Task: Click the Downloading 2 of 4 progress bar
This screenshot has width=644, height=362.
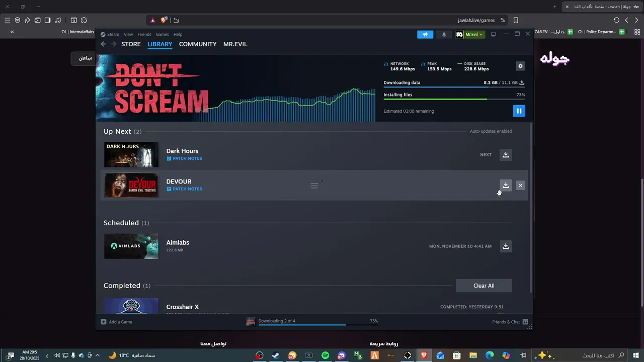Action: 318,325
